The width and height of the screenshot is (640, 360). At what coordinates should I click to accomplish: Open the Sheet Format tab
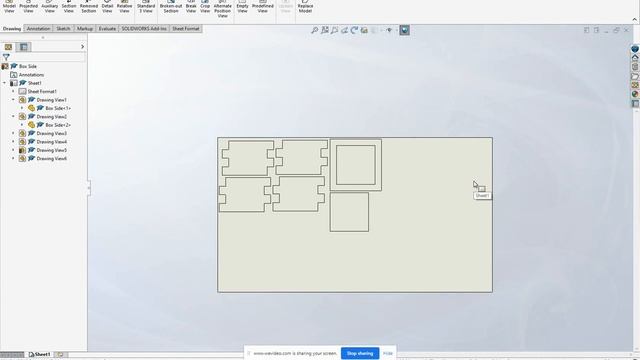(x=186, y=29)
